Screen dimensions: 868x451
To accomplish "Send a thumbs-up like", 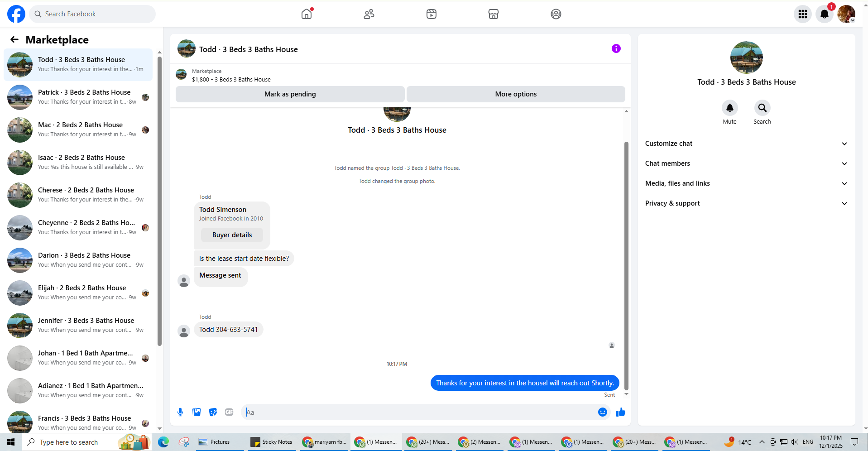I will (x=621, y=412).
